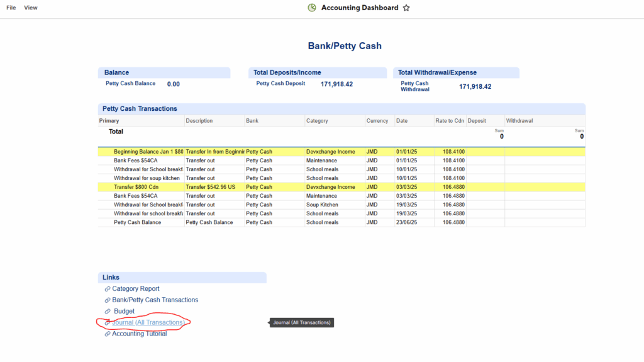Click the Accounting Dashboard pie chart icon
This screenshot has height=362, width=644.
312,8
